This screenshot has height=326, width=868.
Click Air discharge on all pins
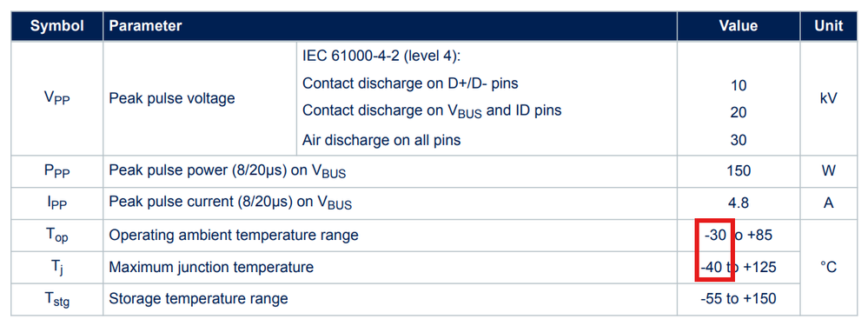381,140
